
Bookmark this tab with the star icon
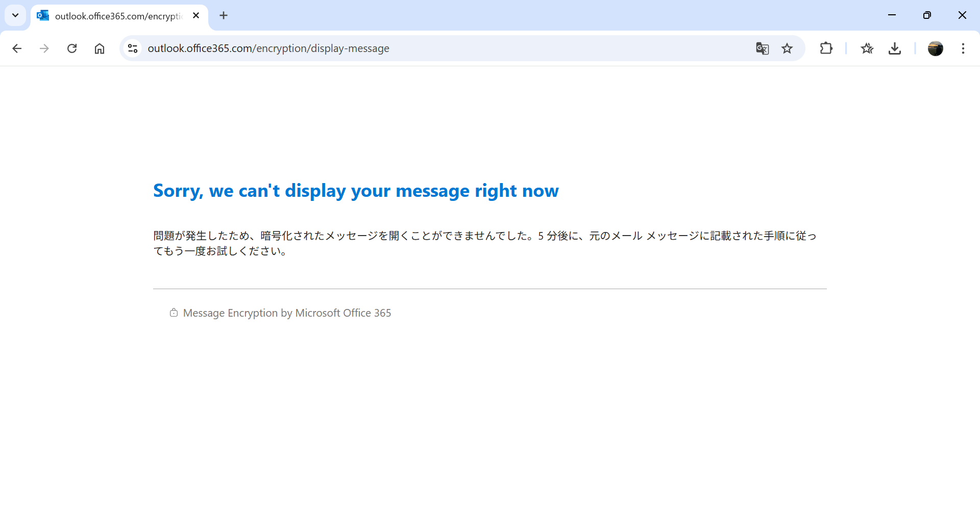pos(787,48)
